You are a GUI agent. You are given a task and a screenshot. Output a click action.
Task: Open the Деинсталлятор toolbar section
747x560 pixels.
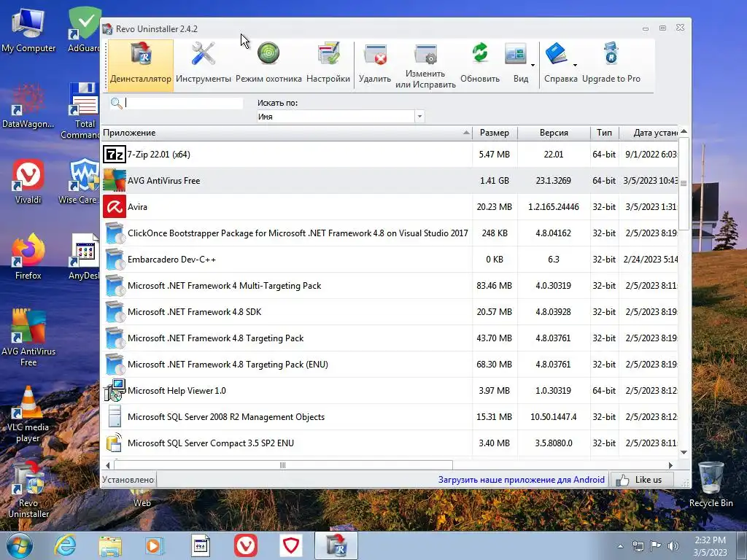pyautogui.click(x=141, y=64)
